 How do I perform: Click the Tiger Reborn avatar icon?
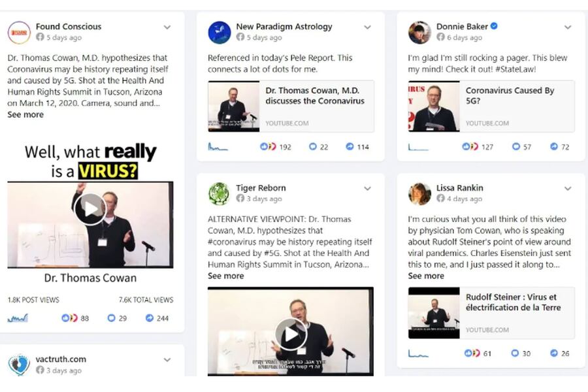[220, 194]
